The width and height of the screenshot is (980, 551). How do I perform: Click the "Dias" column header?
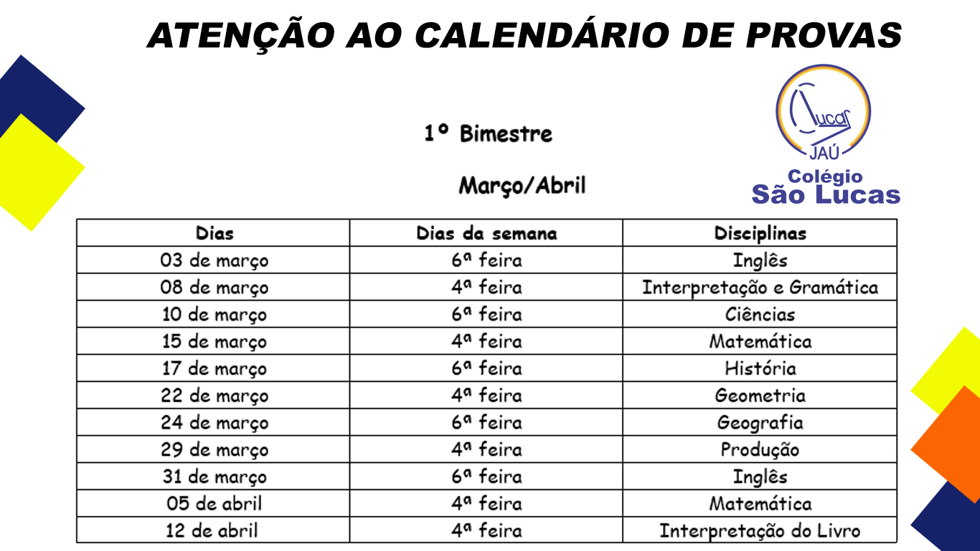[215, 233]
